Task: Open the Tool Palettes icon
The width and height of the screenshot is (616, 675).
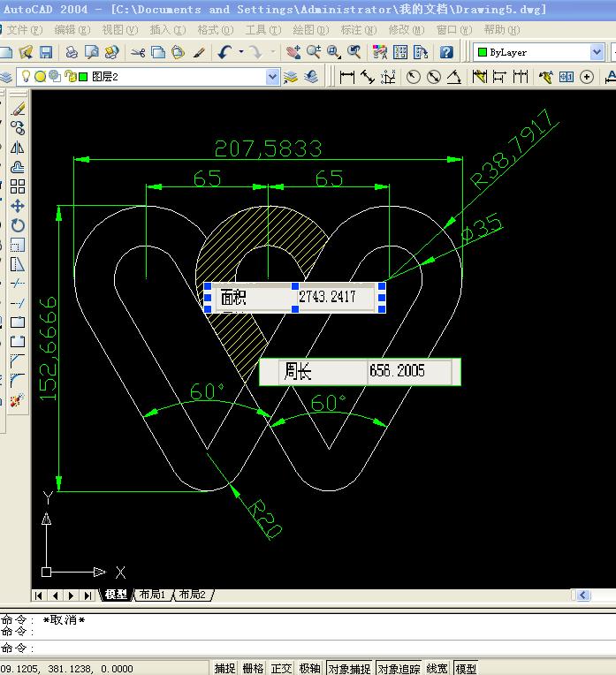Action: (421, 52)
